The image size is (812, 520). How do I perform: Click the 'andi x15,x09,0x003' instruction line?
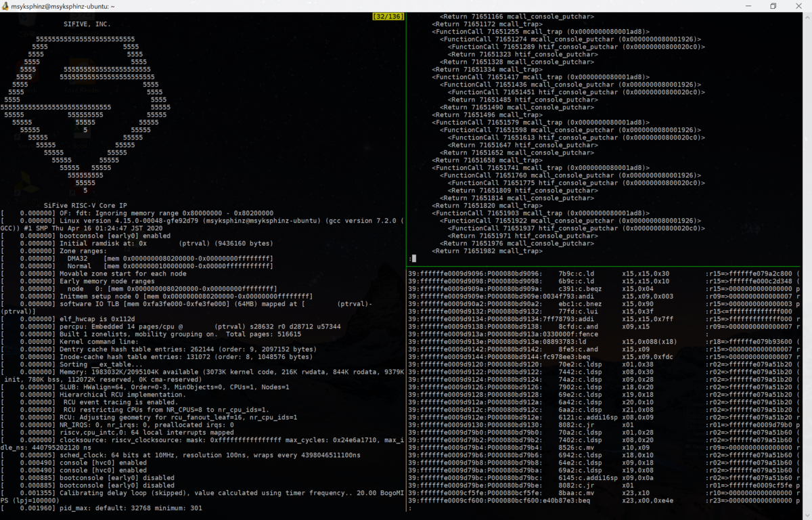pos(603,297)
